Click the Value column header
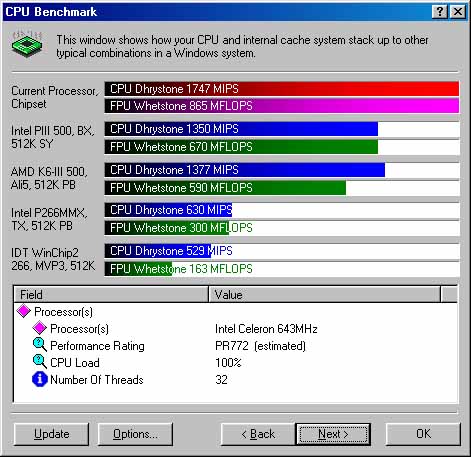Viewport: 471px width, 457px height. 325,294
